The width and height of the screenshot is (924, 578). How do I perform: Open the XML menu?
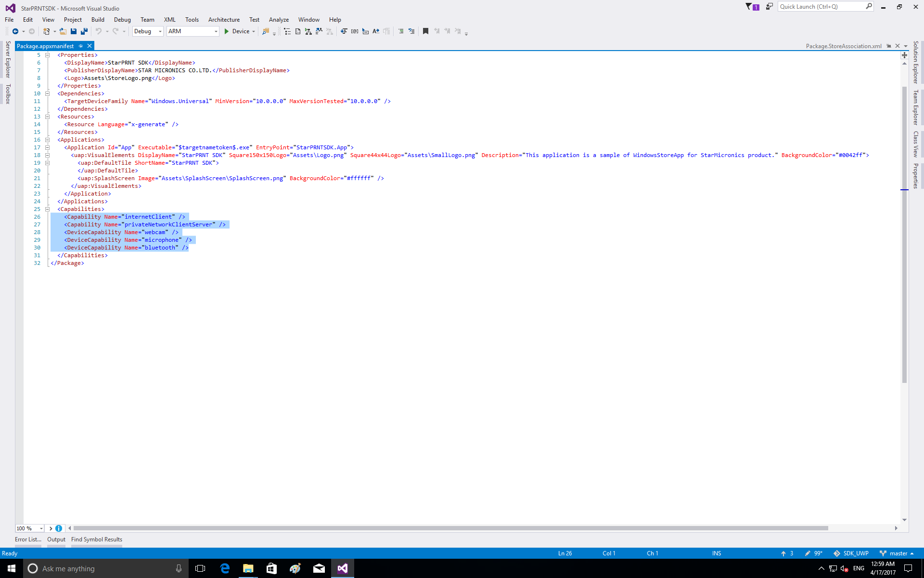(x=169, y=20)
